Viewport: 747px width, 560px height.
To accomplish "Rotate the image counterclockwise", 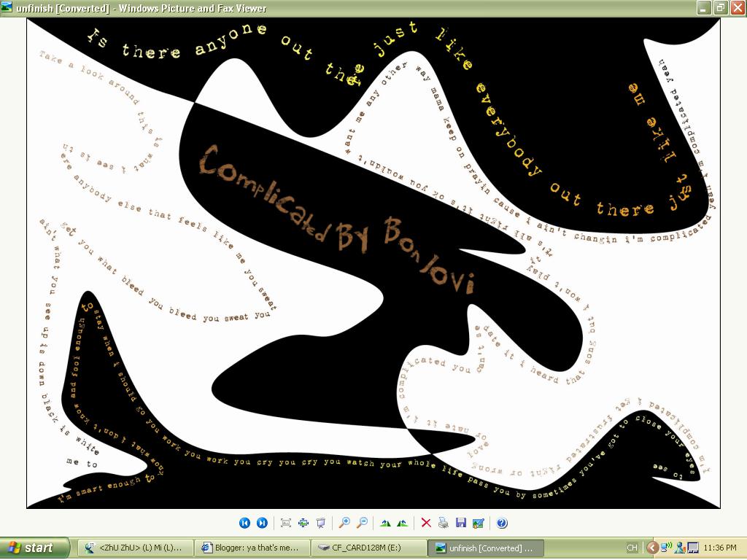I will coord(403,523).
